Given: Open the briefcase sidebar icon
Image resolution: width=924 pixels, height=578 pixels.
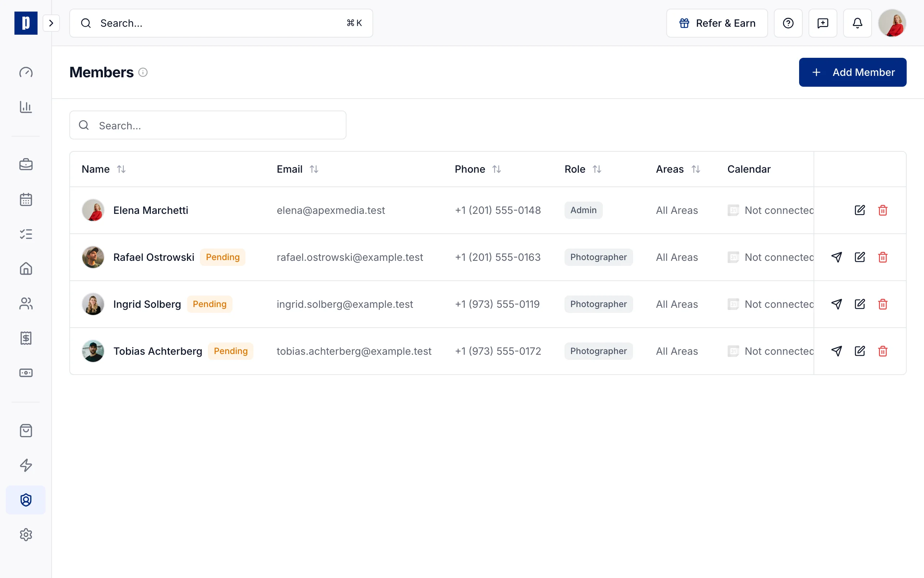Looking at the screenshot, I should pos(26,164).
